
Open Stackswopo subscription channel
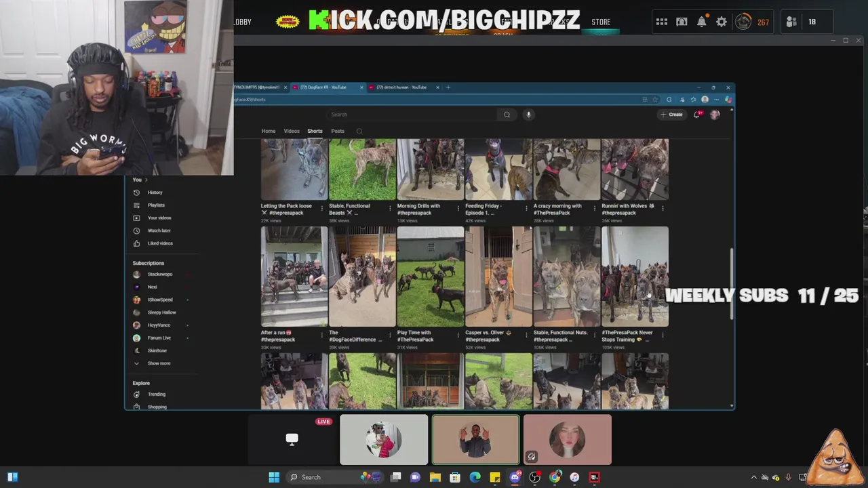coord(160,274)
